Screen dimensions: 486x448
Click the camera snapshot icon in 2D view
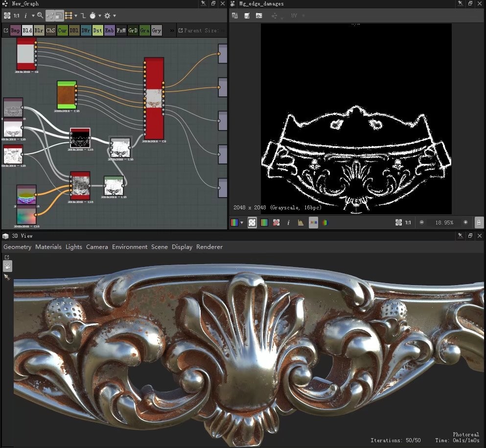(x=259, y=16)
